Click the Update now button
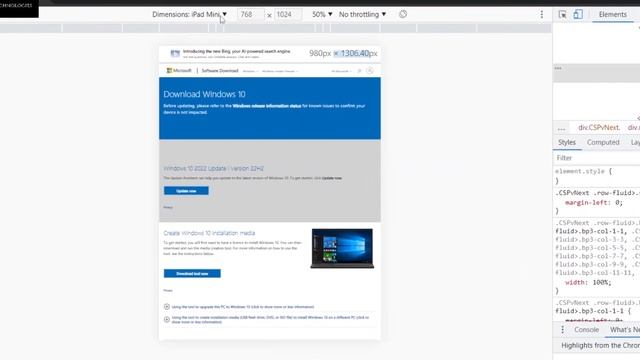640x360 pixels. click(x=186, y=191)
